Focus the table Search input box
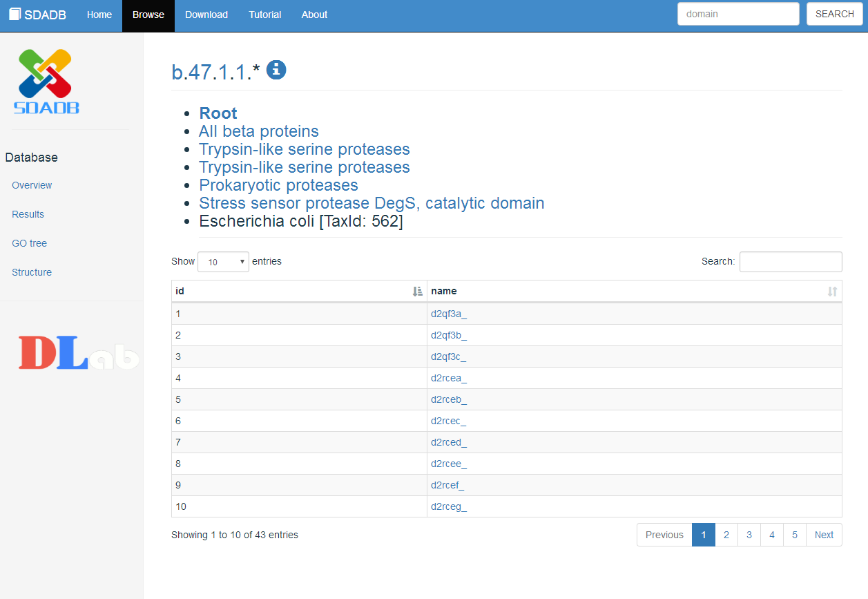 point(791,262)
